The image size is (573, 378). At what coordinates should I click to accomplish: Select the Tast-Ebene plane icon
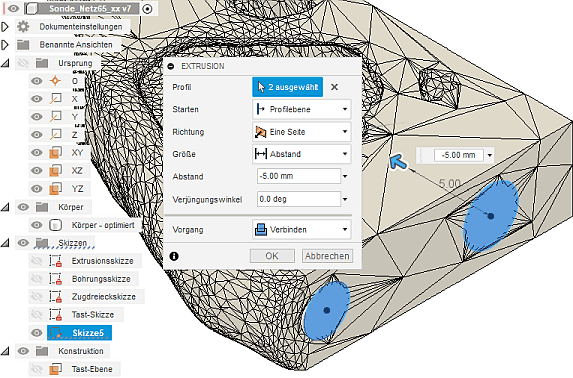55,369
